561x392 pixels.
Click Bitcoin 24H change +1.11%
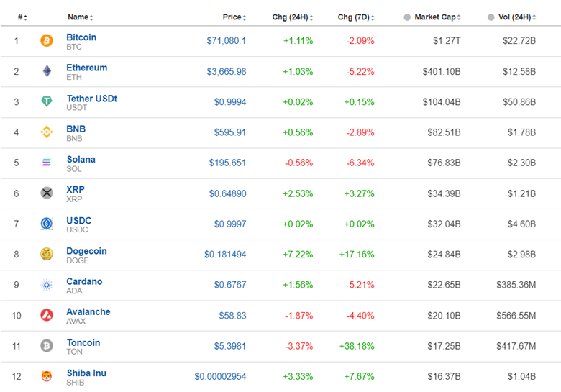coord(298,41)
